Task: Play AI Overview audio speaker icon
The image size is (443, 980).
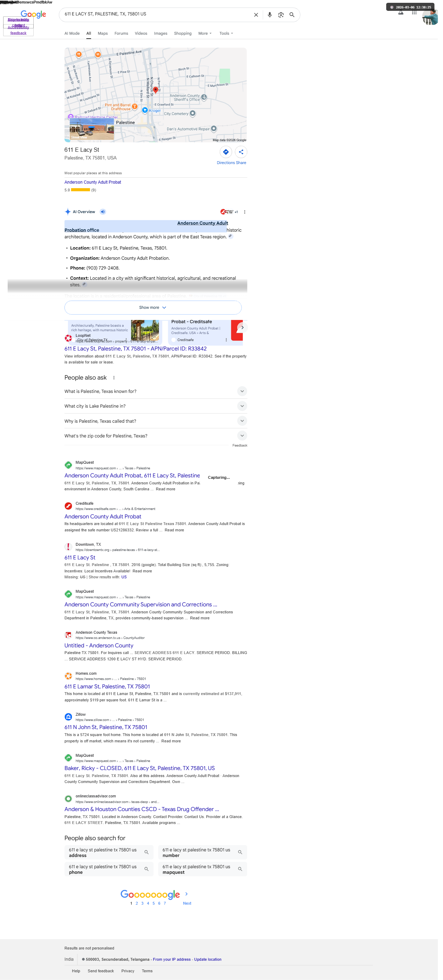Action: 103,212
